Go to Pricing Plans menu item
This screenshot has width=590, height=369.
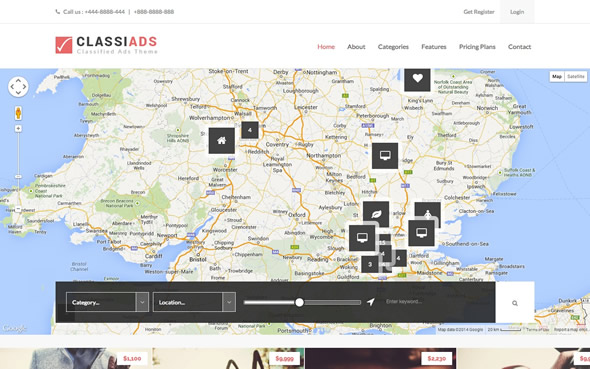477,47
